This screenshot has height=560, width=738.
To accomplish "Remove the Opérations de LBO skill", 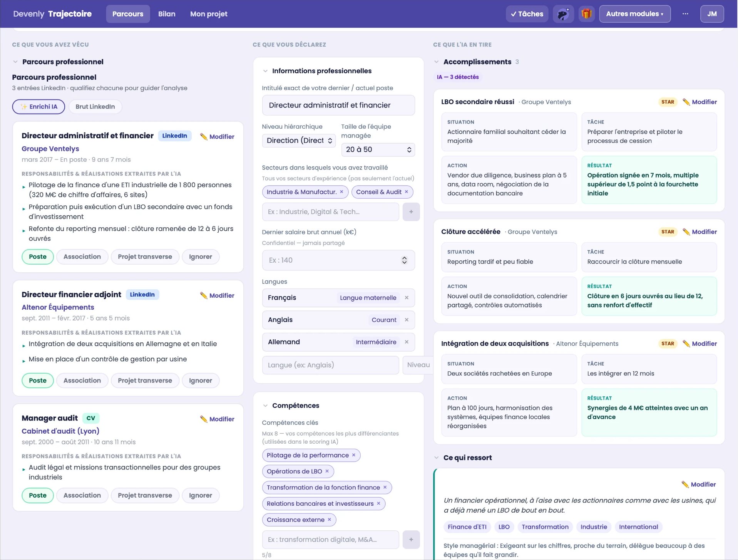I will pyautogui.click(x=327, y=471).
